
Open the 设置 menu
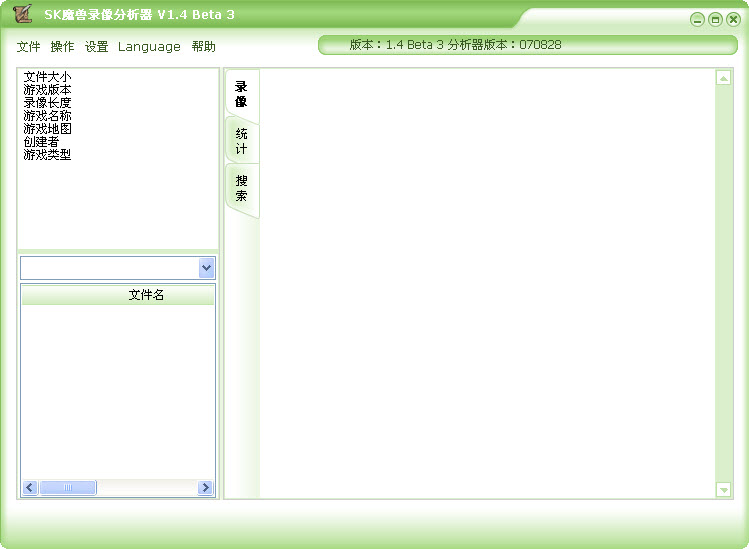tap(96, 47)
